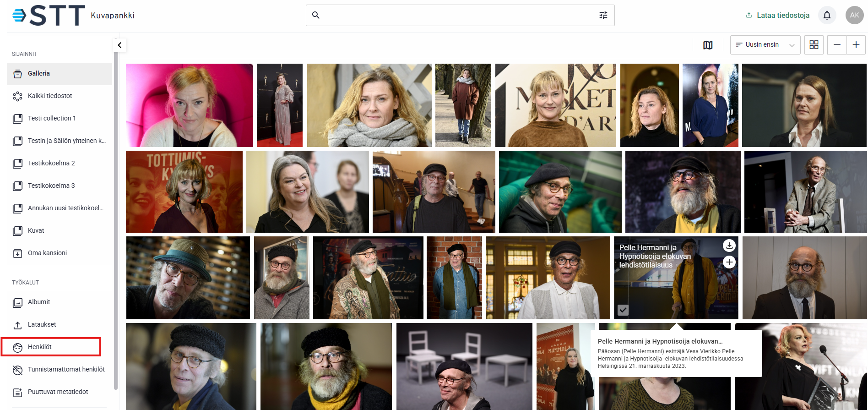
Task: Open Kaikki tiedostot location
Action: 50,96
